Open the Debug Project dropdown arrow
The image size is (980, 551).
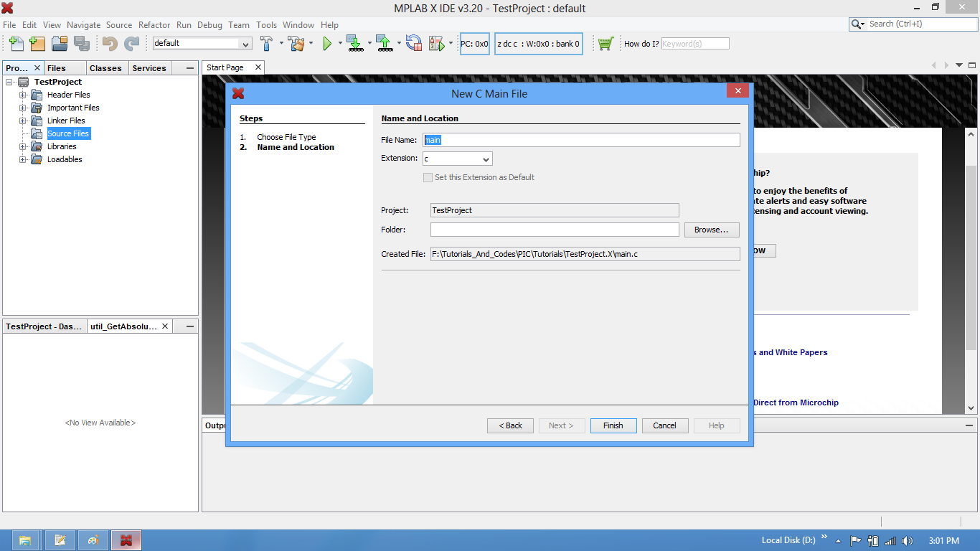coord(451,44)
